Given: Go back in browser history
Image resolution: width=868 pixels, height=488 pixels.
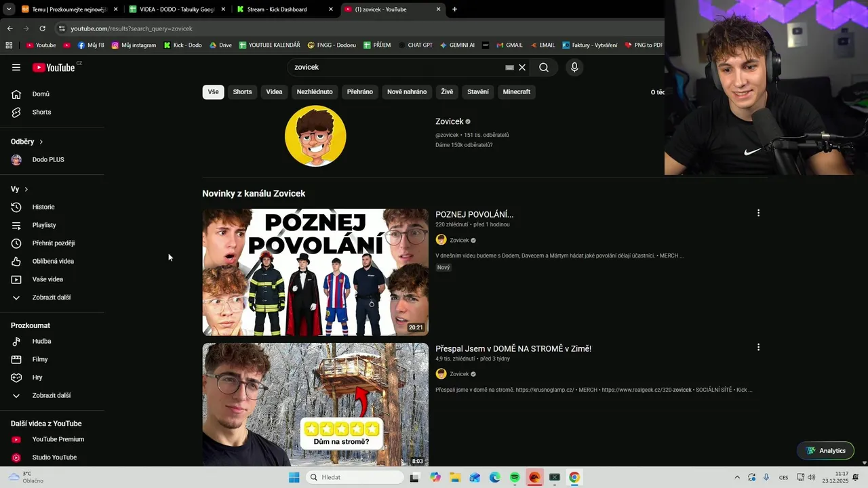Looking at the screenshot, I should coord(9,28).
